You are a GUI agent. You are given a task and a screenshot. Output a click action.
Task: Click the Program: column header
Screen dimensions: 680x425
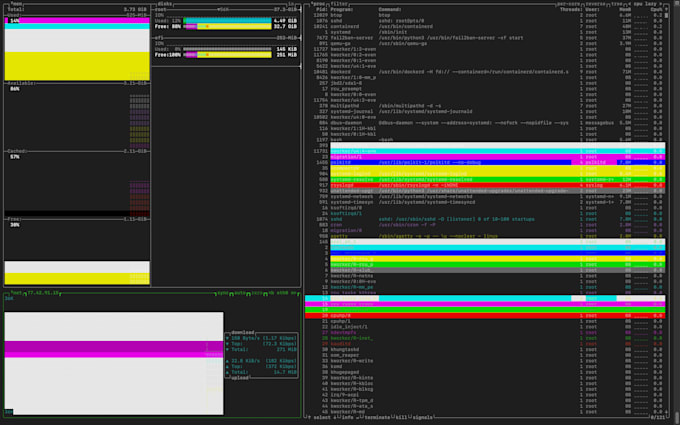pos(342,9)
